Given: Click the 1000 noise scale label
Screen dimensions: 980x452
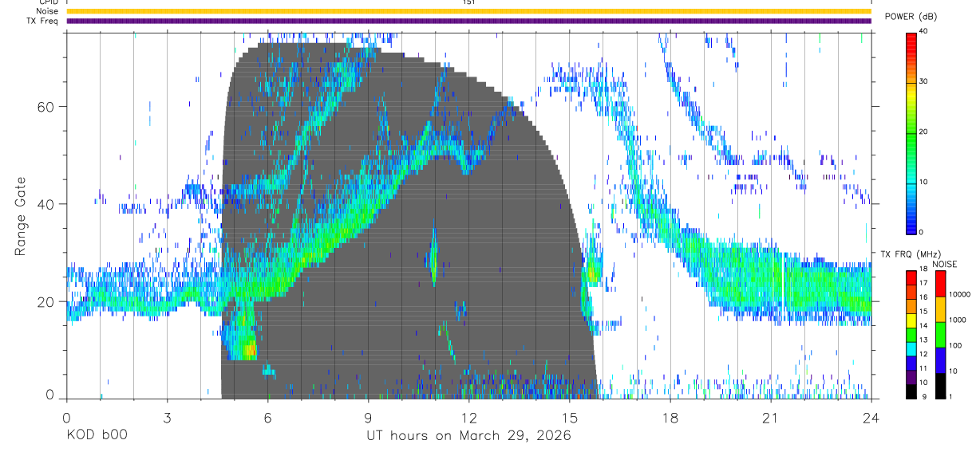Looking at the screenshot, I should [x=956, y=320].
